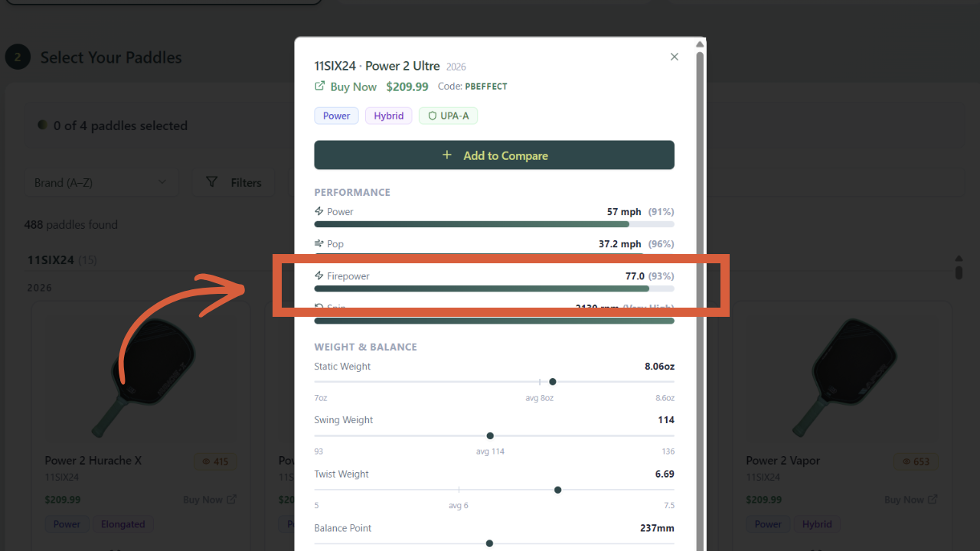Image resolution: width=980 pixels, height=551 pixels.
Task: Click the shield icon in UPA-A badge
Action: click(432, 116)
